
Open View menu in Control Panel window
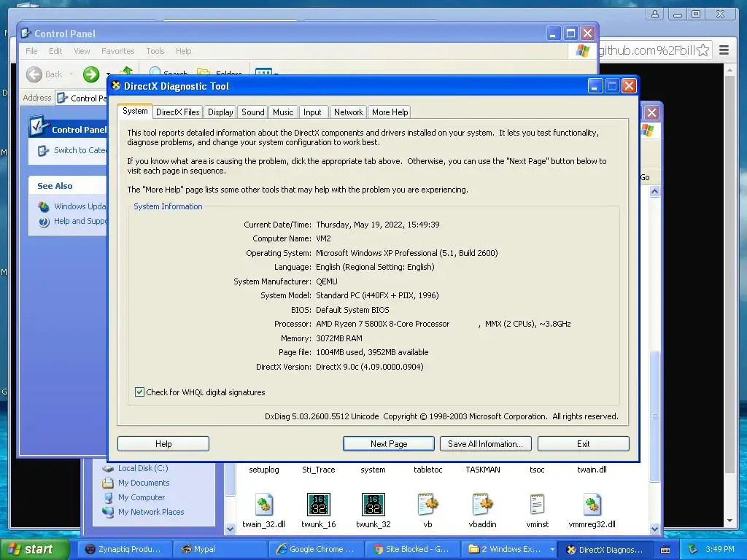[x=82, y=51]
